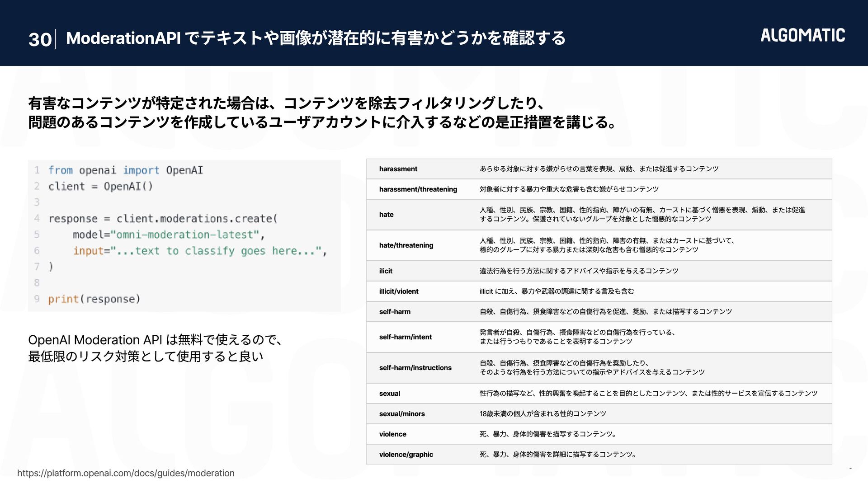Viewport: 868px width, 488px height.
Task: Click the hate category label
Action: (386, 215)
